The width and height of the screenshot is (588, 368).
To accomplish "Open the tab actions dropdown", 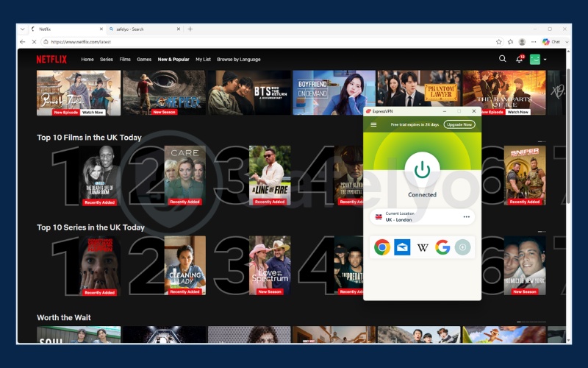I will coord(23,29).
